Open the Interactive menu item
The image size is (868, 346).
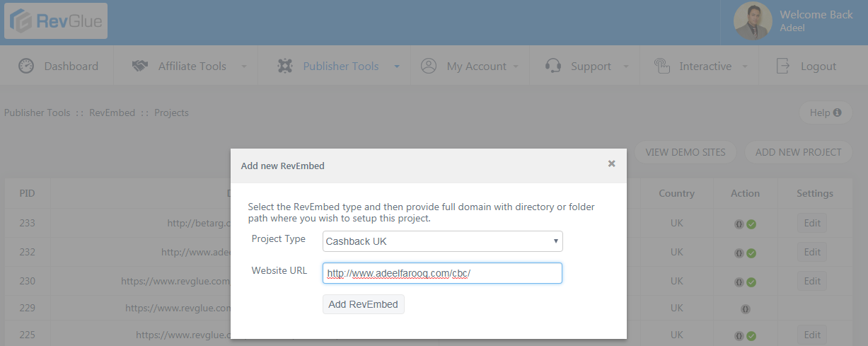[x=705, y=66]
